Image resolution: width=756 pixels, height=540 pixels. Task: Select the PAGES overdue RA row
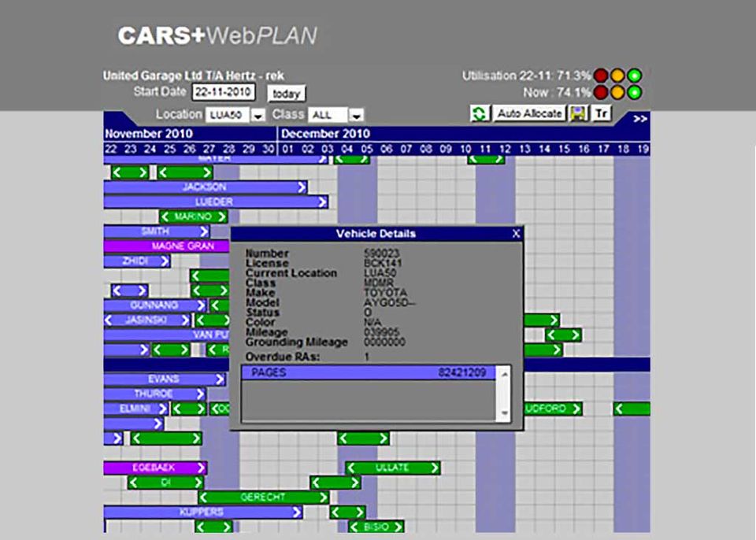click(x=369, y=372)
